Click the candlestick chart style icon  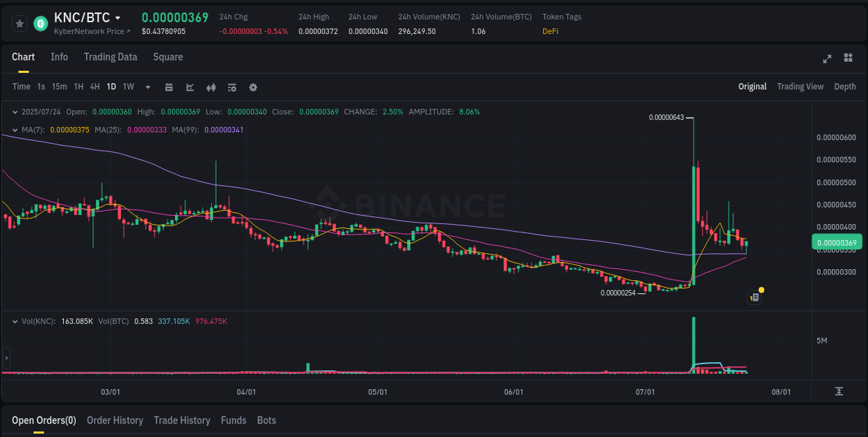pyautogui.click(x=210, y=87)
